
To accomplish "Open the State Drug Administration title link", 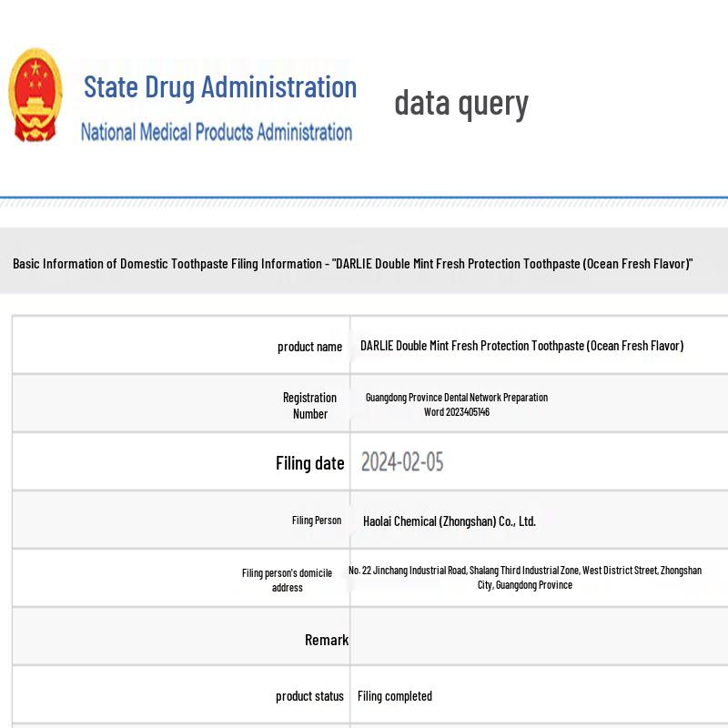I will tap(220, 87).
